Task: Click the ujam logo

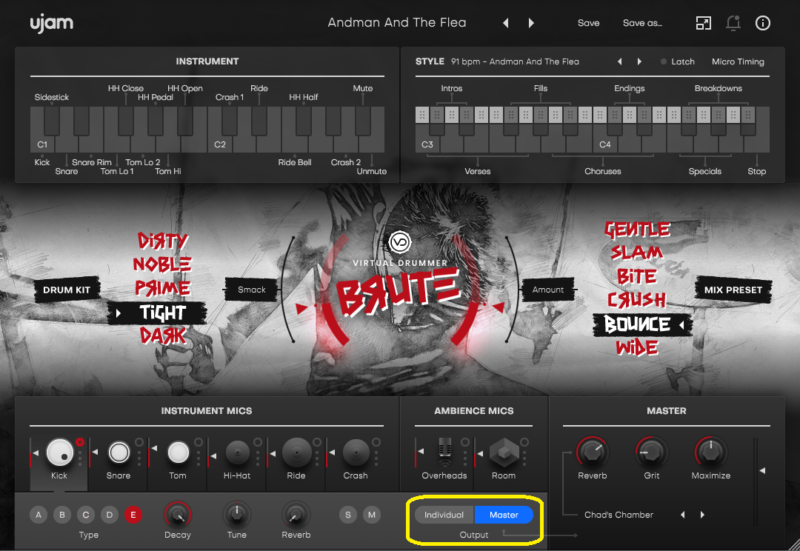Action: [x=51, y=23]
